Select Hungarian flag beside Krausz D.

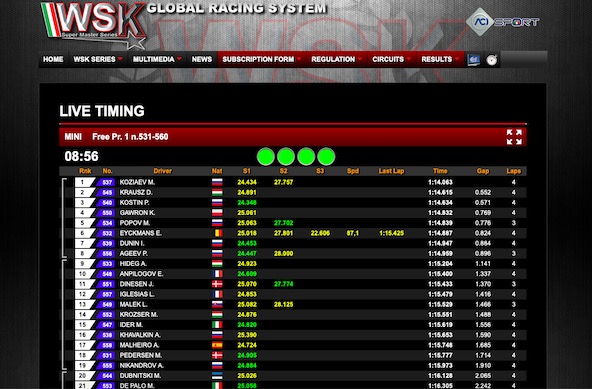tap(217, 192)
